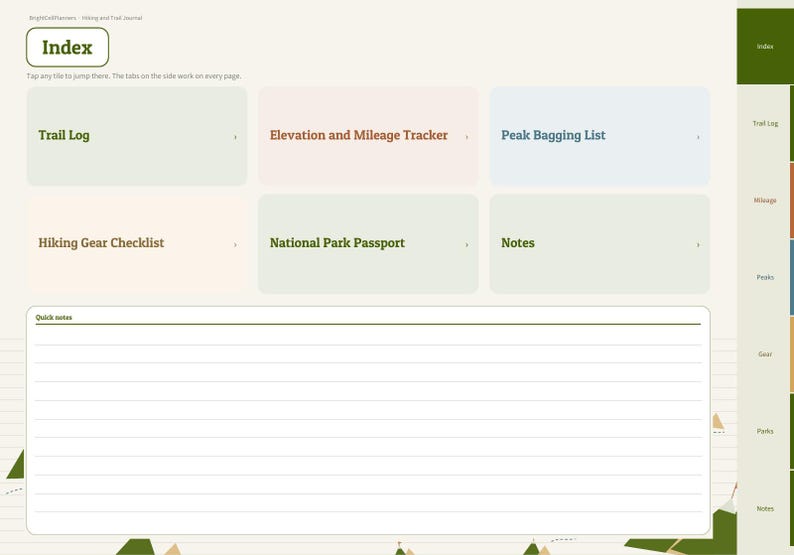Click the chevron on the Hiking Gear Checklist tile
Image resolution: width=794 pixels, height=555 pixels.
[x=235, y=245]
